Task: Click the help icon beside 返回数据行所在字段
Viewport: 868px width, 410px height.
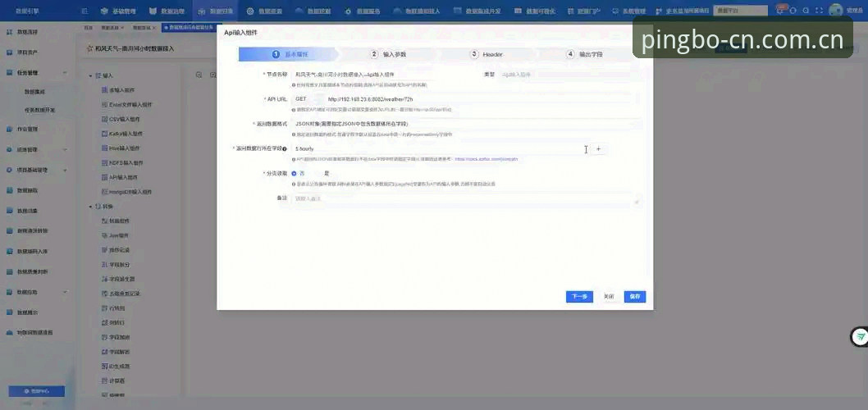Action: coord(285,149)
